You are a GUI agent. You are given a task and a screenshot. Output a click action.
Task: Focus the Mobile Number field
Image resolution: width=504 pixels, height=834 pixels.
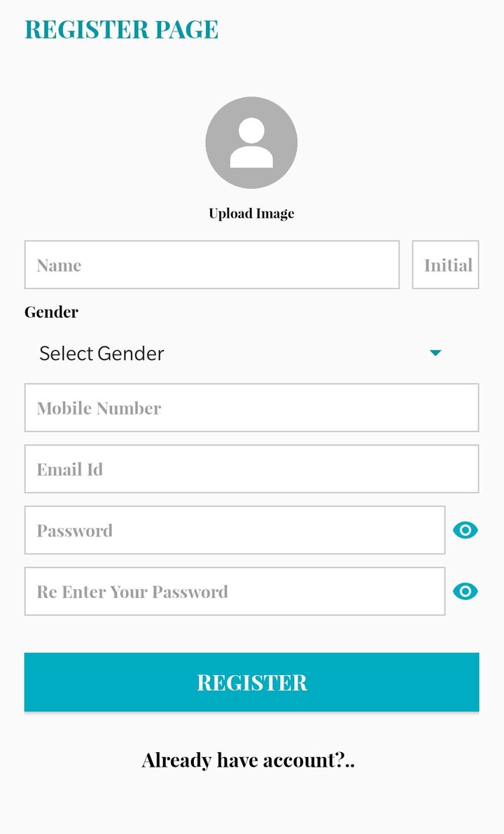(251, 408)
